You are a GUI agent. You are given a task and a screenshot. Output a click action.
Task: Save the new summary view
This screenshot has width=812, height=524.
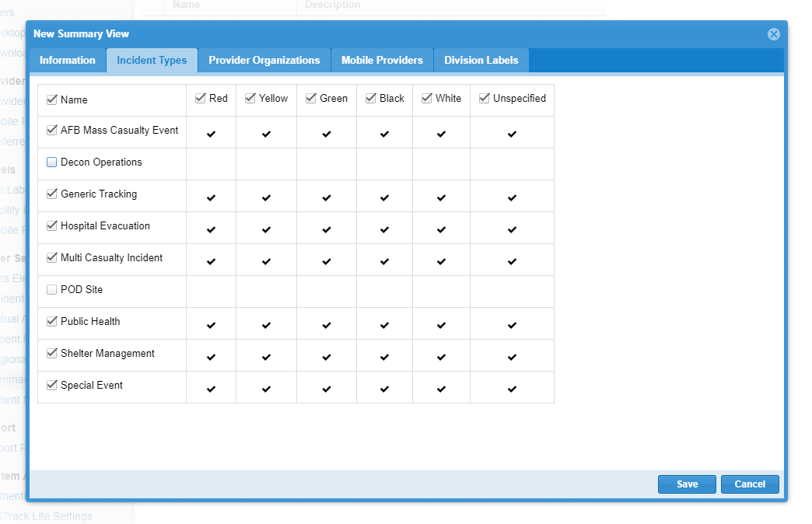coord(687,484)
